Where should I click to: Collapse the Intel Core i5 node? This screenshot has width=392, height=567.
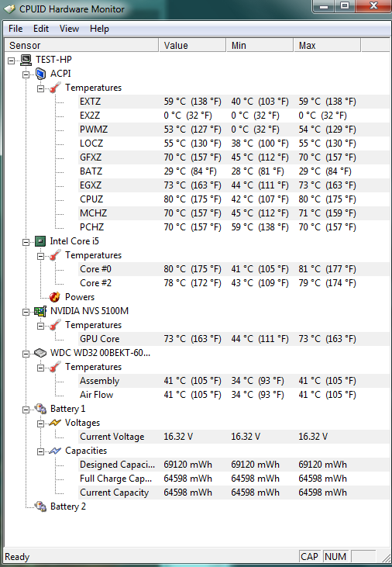click(26, 242)
